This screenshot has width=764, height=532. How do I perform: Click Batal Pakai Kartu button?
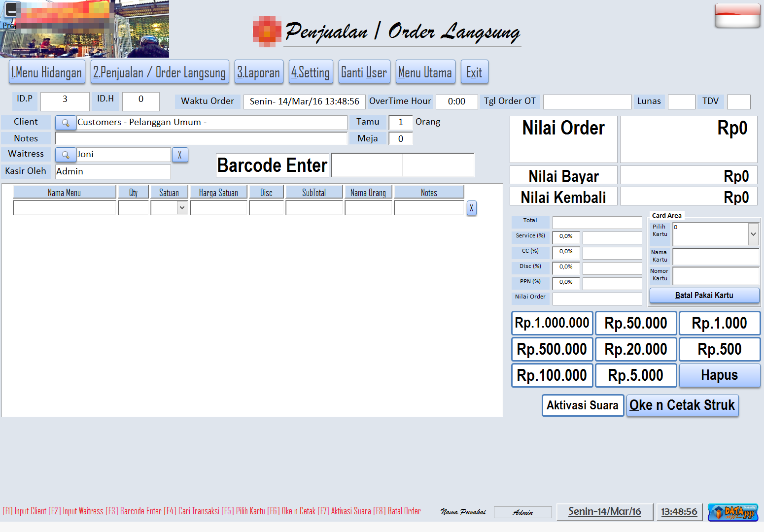click(704, 295)
